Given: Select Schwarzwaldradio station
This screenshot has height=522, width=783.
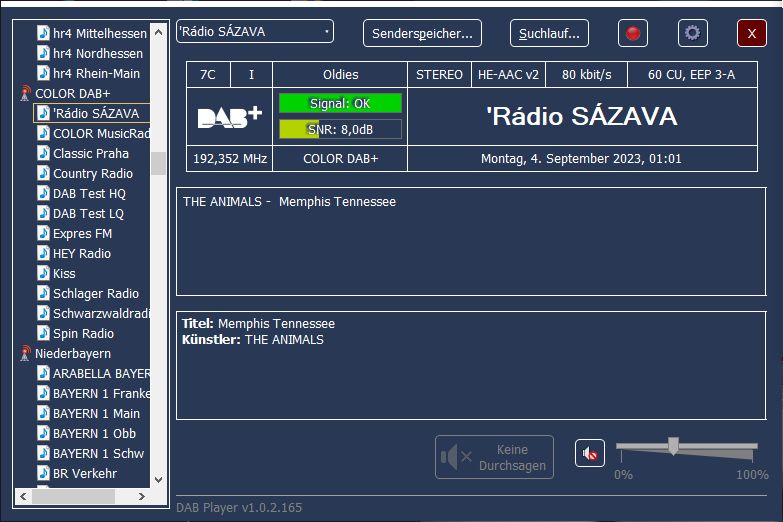Looking at the screenshot, I should (x=101, y=313).
